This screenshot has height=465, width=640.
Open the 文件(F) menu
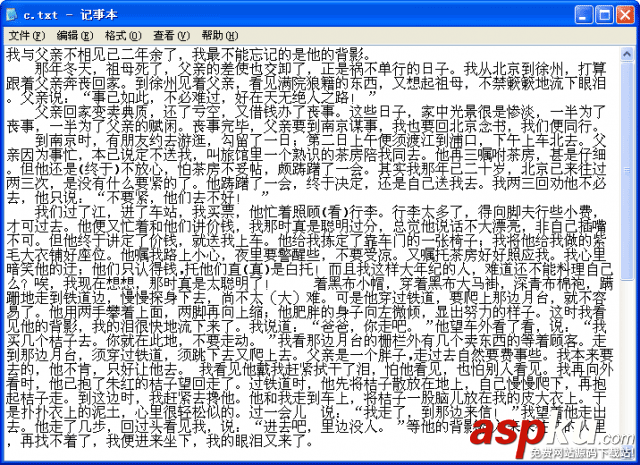(x=27, y=36)
